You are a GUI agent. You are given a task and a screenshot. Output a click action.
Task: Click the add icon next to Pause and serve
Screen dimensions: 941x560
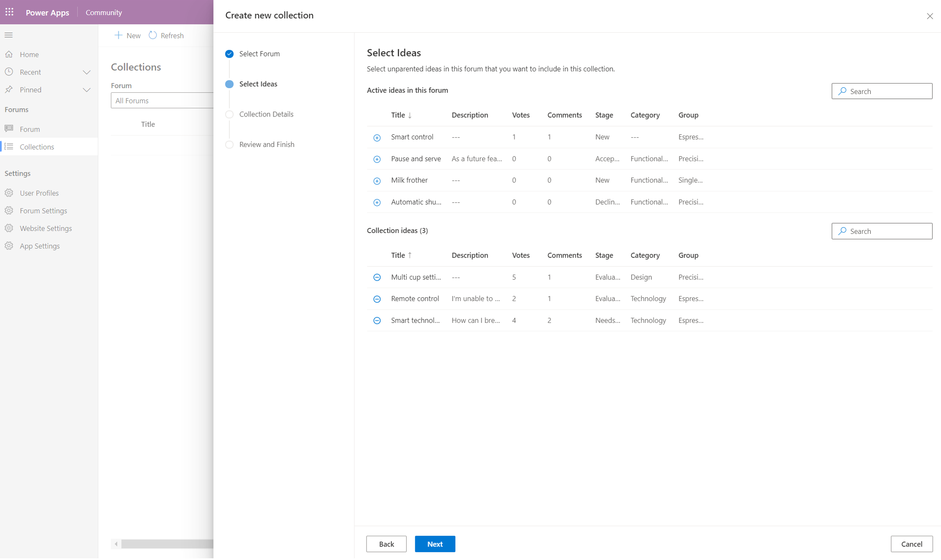[x=377, y=159]
